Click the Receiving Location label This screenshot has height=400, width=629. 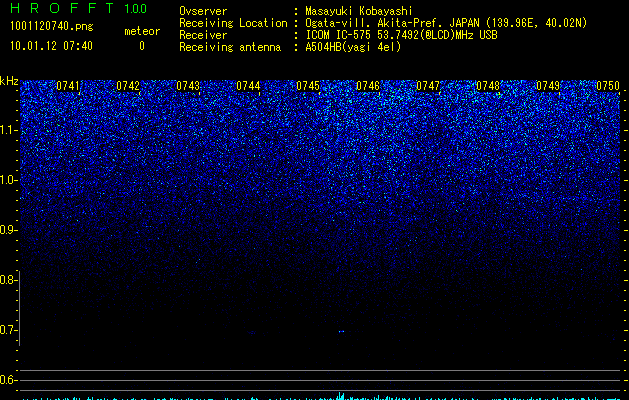coord(233,23)
